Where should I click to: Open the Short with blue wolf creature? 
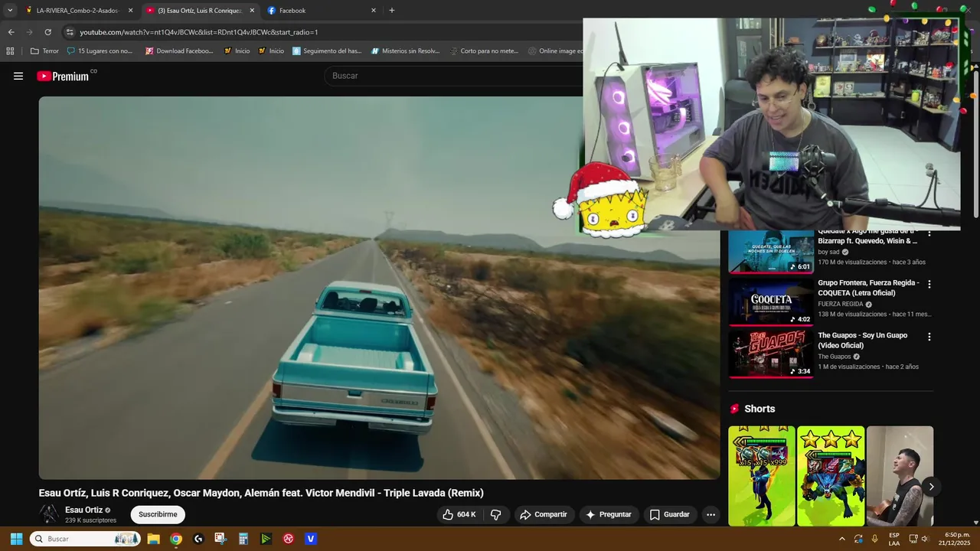pos(831,476)
